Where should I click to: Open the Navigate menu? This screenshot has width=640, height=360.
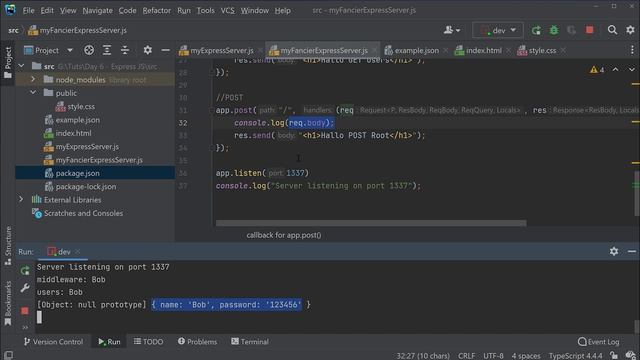[97, 10]
